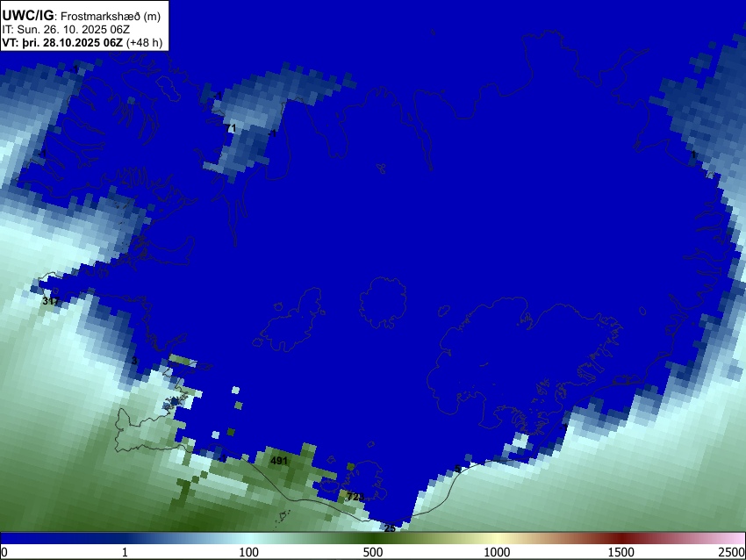Click the title text 'UWC/IG: Frostmarkshæð (m)'
Screen dimensions: 746x560
[x=82, y=16]
